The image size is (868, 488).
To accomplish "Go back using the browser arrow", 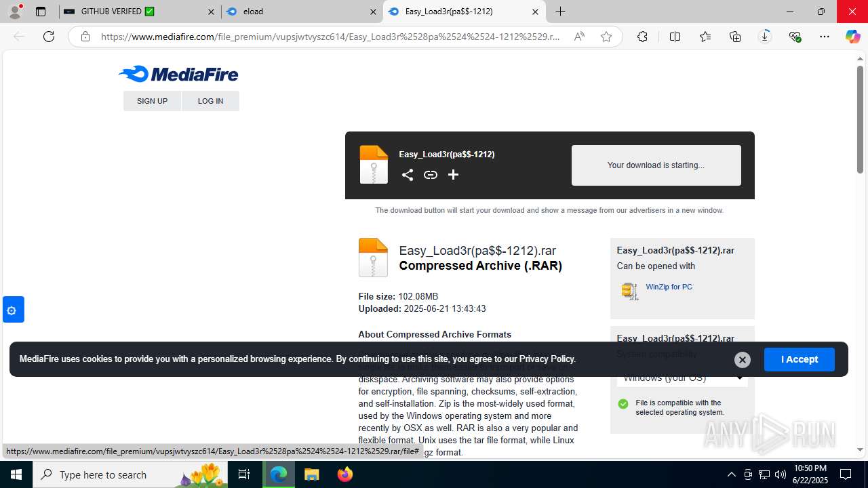I will [x=19, y=37].
